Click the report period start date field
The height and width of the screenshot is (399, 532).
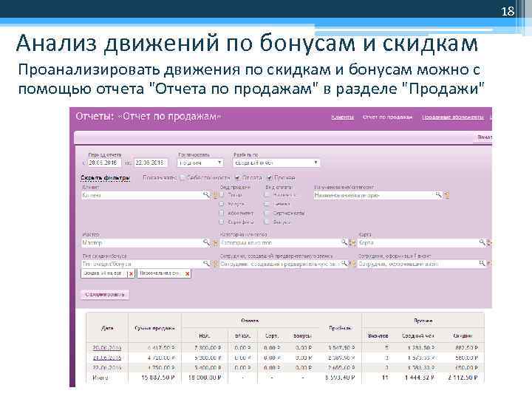click(x=104, y=163)
